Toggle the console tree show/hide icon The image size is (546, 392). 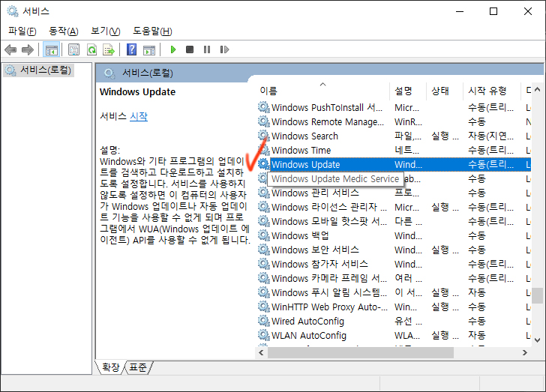pyautogui.click(x=51, y=49)
